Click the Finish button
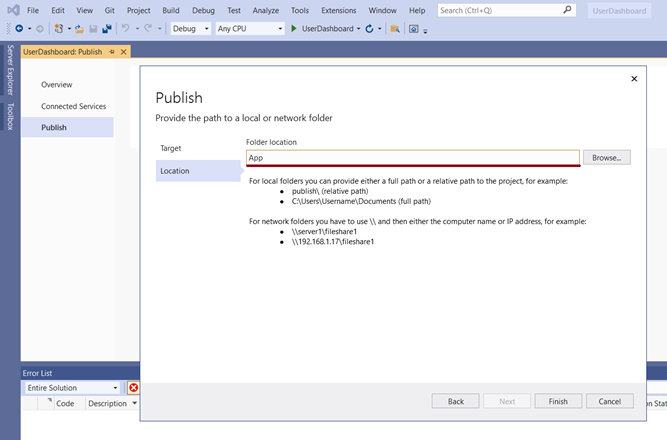Screen dimensions: 667x440 pyautogui.click(x=558, y=401)
